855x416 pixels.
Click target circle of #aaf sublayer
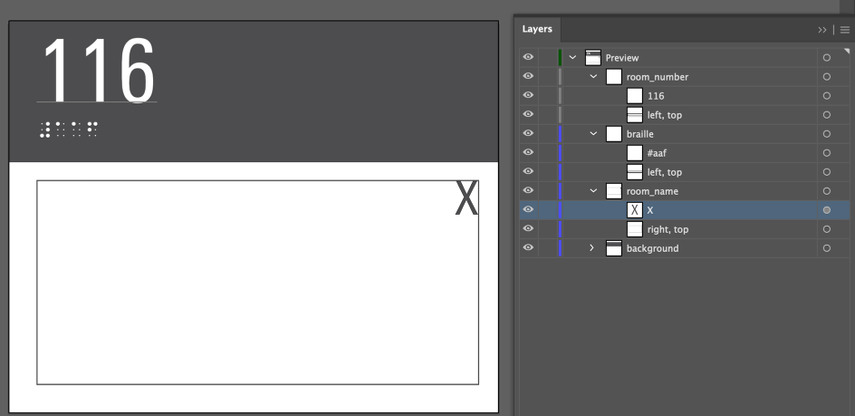(x=827, y=153)
